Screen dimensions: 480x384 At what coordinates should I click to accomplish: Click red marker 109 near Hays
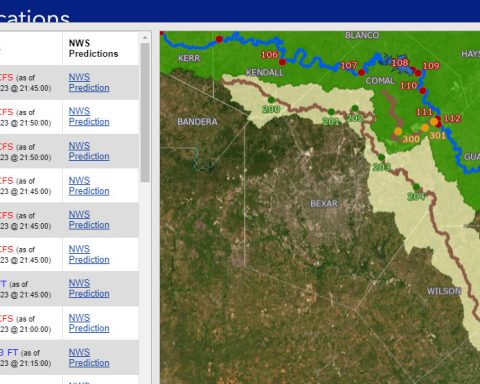pos(418,73)
